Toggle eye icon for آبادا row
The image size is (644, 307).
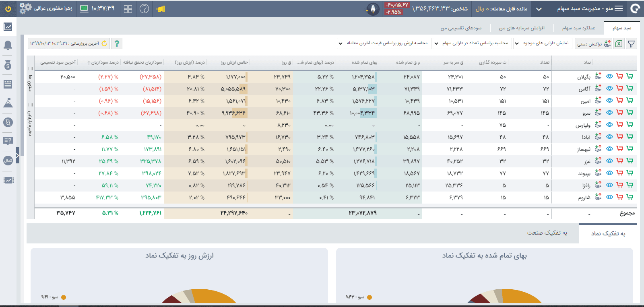(x=610, y=136)
